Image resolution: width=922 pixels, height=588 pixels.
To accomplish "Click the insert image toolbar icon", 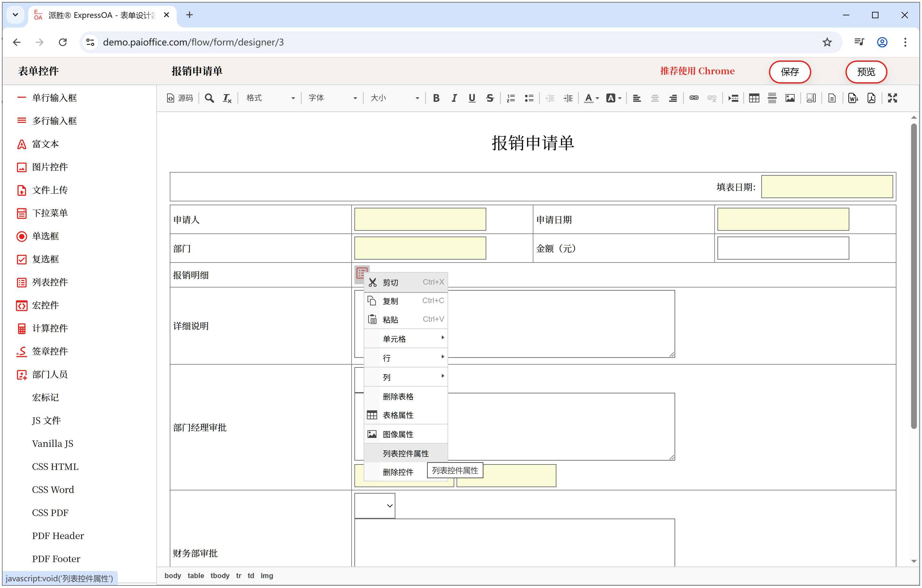I will 790,98.
